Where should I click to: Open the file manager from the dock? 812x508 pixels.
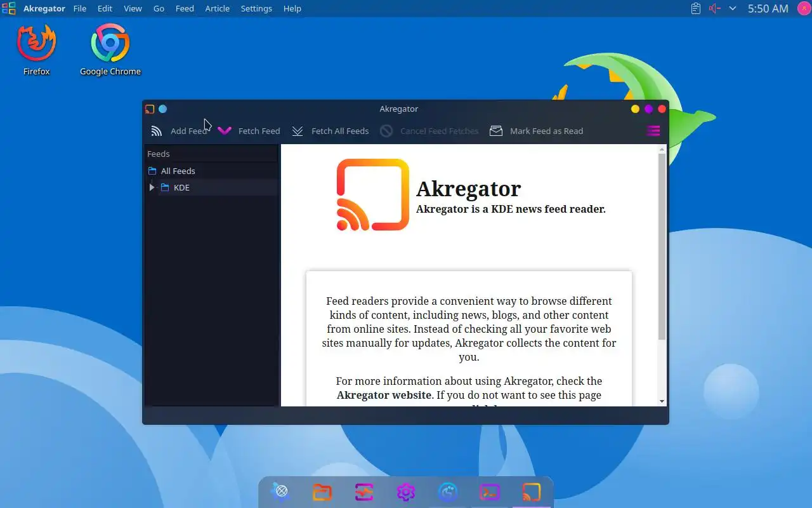(322, 491)
